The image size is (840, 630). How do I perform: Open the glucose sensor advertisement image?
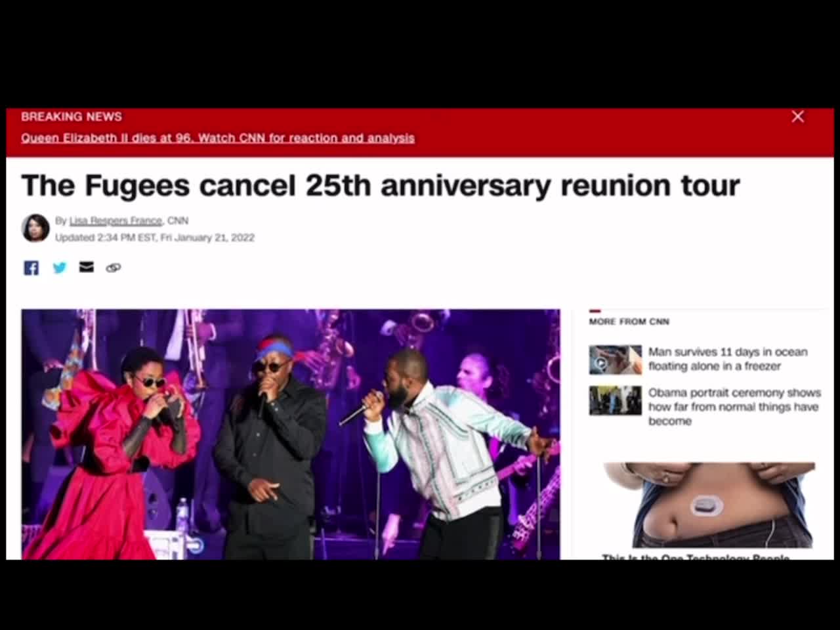click(709, 505)
